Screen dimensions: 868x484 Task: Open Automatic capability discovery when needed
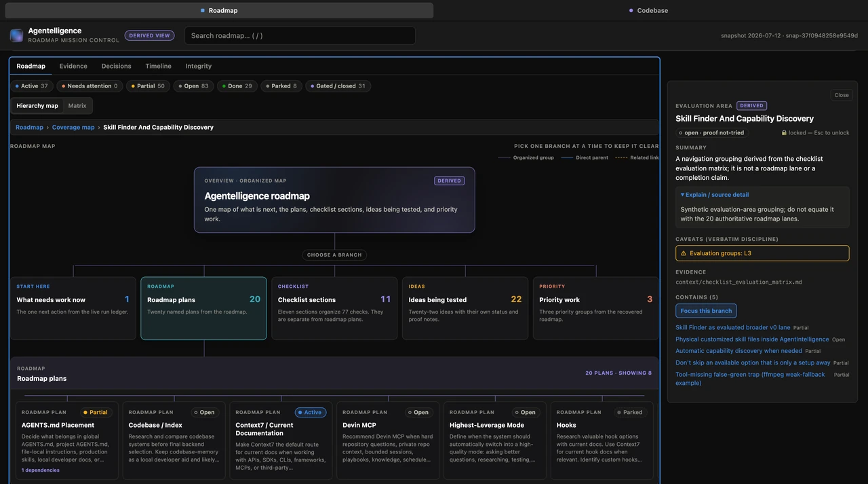738,351
